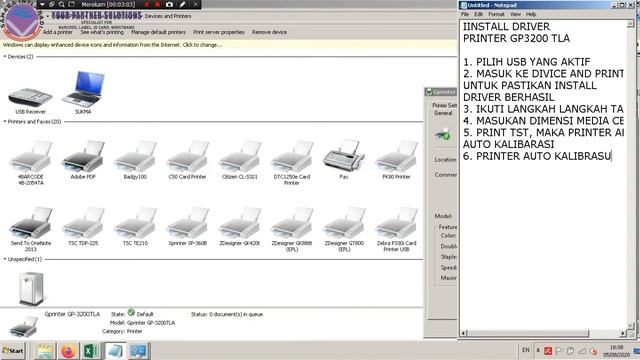Click Add a printer in toolbar
The height and width of the screenshot is (360, 640).
pos(58,32)
